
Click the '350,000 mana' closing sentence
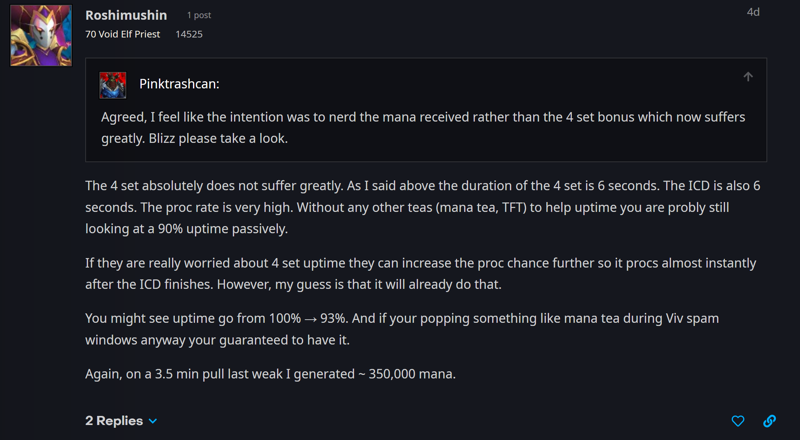(270, 374)
